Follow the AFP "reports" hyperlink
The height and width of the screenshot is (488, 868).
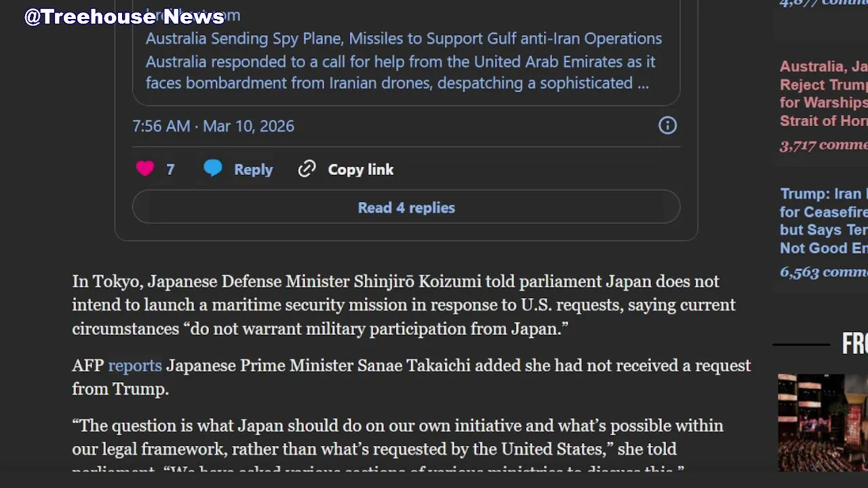coord(135,366)
